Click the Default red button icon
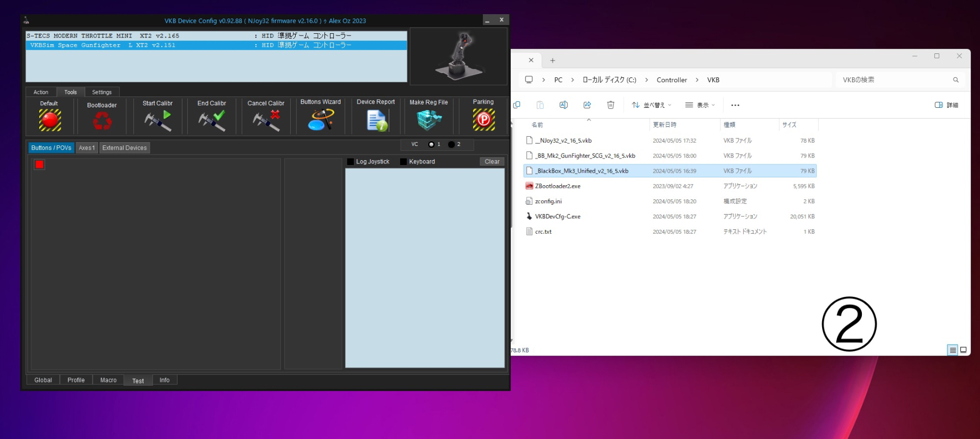 (50, 120)
